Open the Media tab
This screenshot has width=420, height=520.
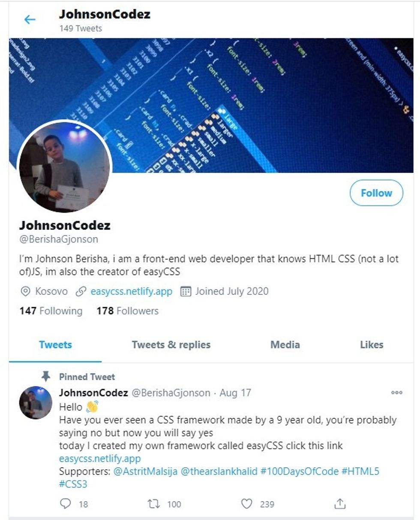coord(285,345)
